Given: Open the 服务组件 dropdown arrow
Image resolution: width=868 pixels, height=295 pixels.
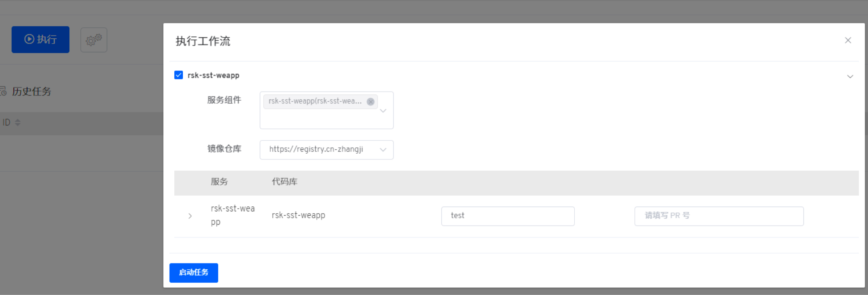Looking at the screenshot, I should click(x=383, y=111).
